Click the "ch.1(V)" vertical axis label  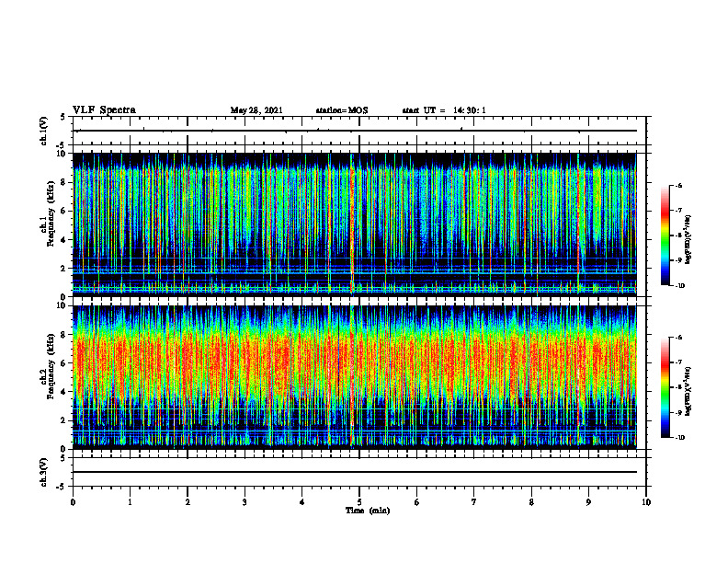pyautogui.click(x=43, y=131)
